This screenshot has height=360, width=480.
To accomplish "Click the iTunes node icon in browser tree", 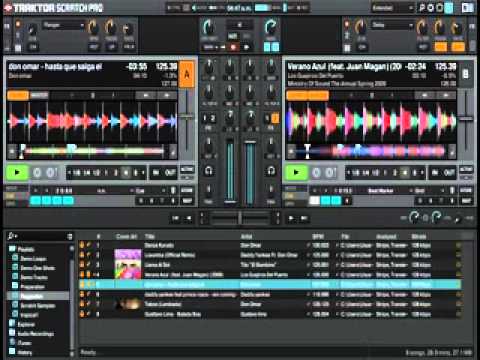I will click(12, 342).
